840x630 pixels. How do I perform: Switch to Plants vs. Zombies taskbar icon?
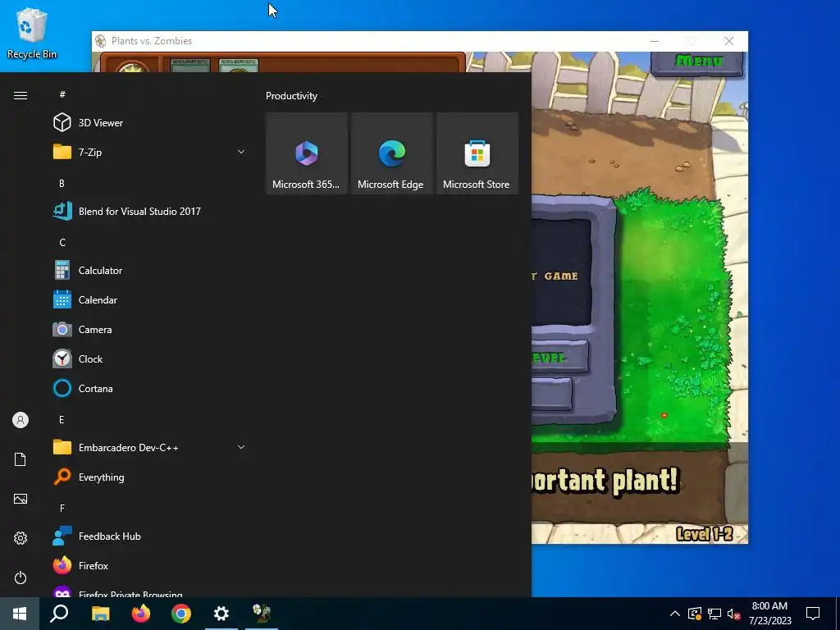[262, 614]
